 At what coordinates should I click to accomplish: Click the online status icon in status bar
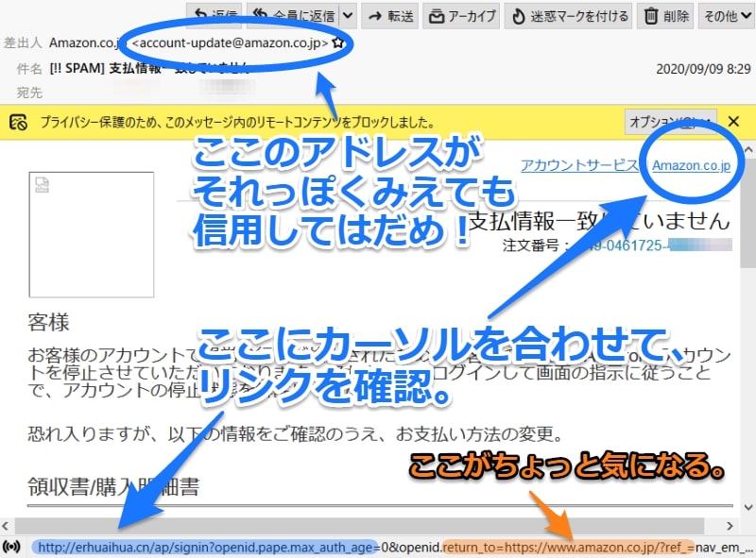[x=12, y=546]
